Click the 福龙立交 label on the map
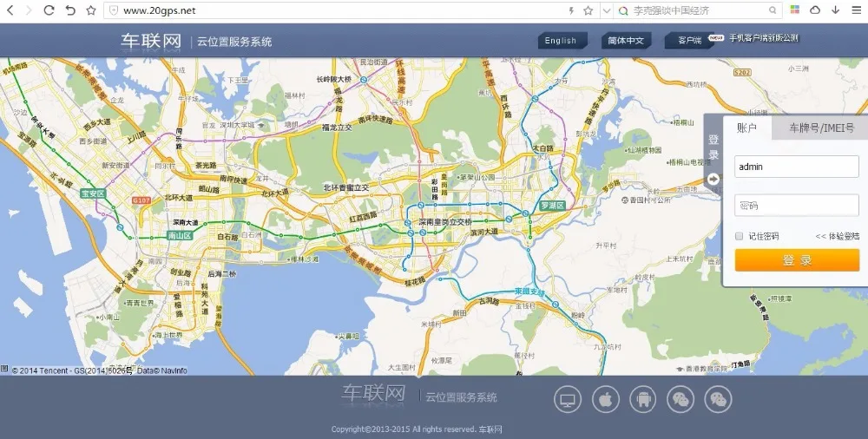Viewport: 868px width, 439px height. pyautogui.click(x=337, y=128)
